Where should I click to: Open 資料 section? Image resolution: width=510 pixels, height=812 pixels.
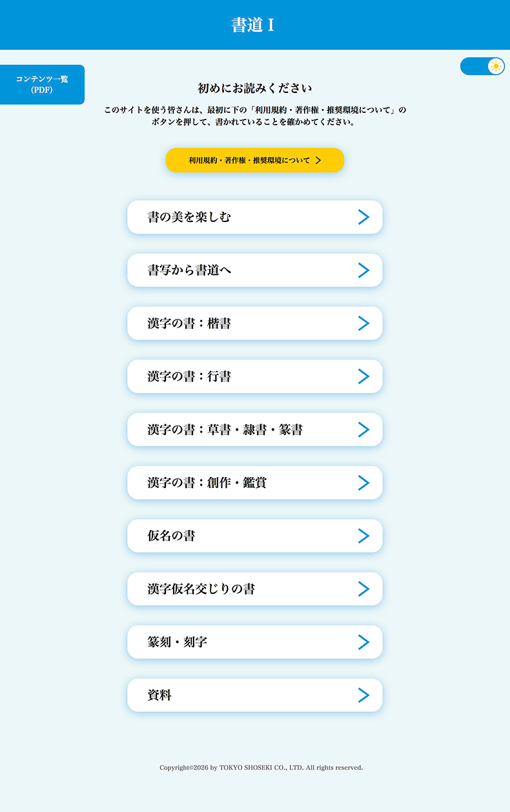coord(254,695)
